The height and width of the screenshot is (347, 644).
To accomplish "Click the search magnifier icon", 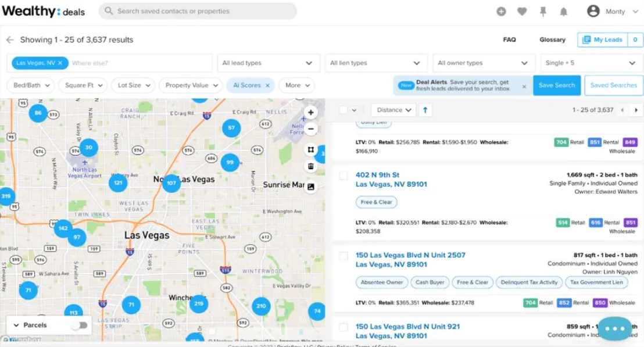I will [109, 10].
